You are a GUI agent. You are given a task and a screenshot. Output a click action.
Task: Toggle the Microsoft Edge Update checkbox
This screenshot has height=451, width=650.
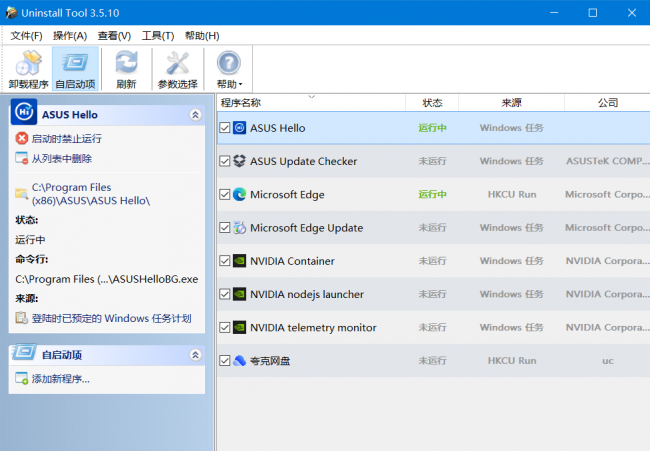[225, 228]
